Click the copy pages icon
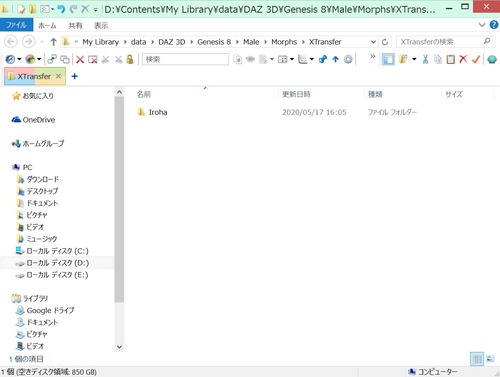The height and width of the screenshot is (377, 500). point(438,59)
